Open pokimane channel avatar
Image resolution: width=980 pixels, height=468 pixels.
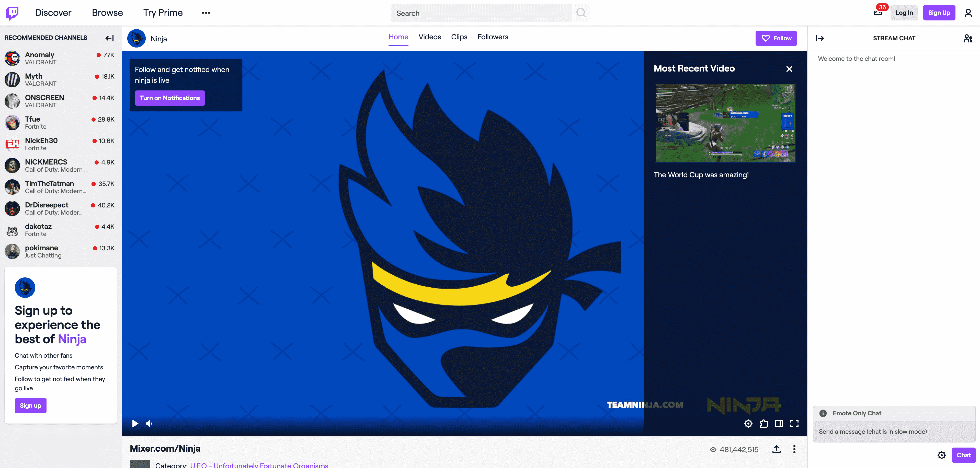[12, 252]
